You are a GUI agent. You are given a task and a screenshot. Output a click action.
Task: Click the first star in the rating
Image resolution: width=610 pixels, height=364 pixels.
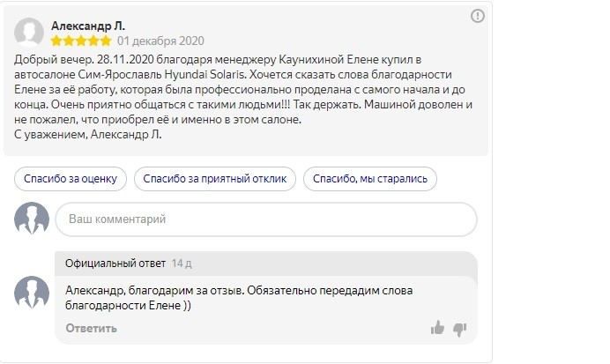56,41
